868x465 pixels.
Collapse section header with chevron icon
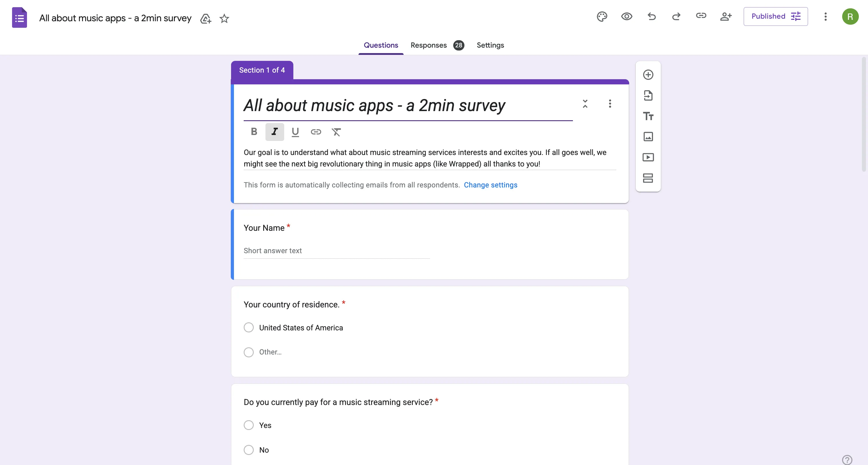(585, 104)
